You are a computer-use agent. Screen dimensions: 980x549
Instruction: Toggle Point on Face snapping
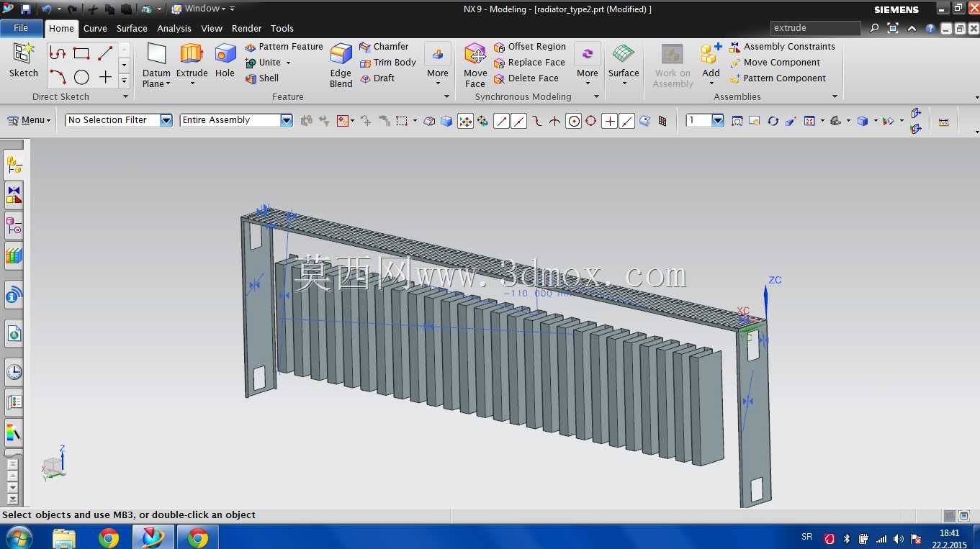pos(645,121)
